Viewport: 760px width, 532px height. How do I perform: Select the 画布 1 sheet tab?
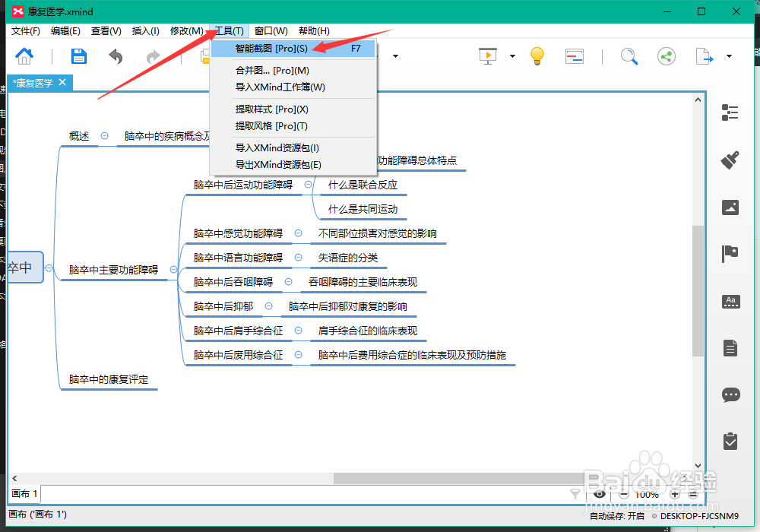[x=24, y=494]
